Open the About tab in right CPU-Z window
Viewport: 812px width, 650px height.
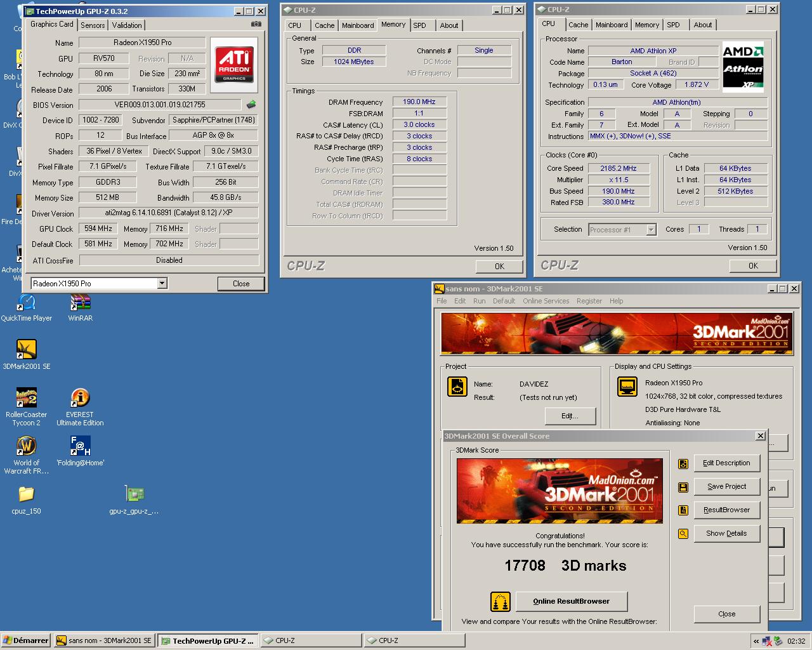702,25
